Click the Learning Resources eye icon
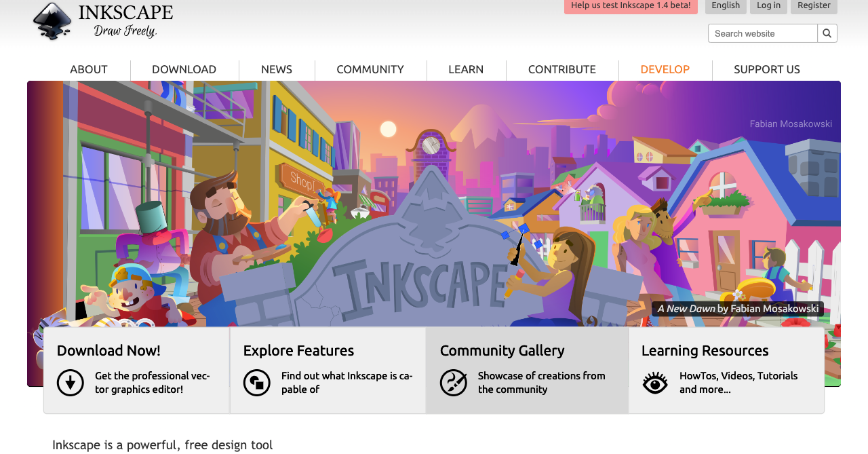Image resolution: width=868 pixels, height=454 pixels. click(655, 383)
